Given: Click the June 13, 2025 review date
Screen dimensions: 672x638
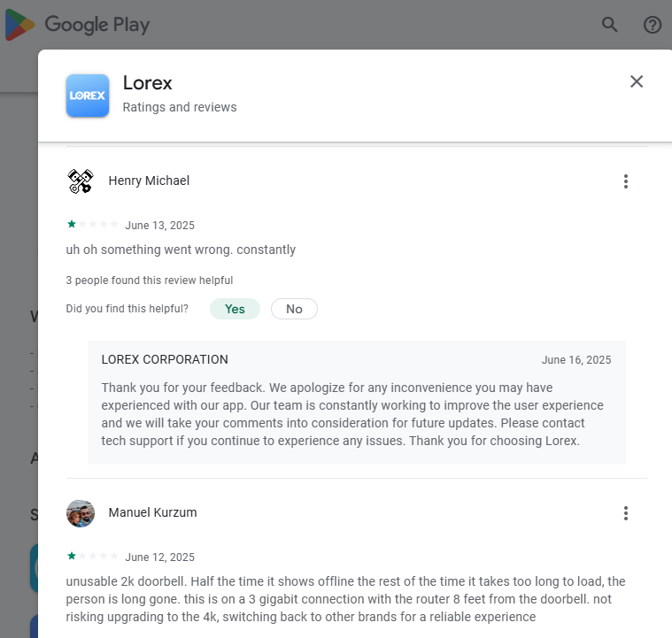Looking at the screenshot, I should [x=160, y=226].
